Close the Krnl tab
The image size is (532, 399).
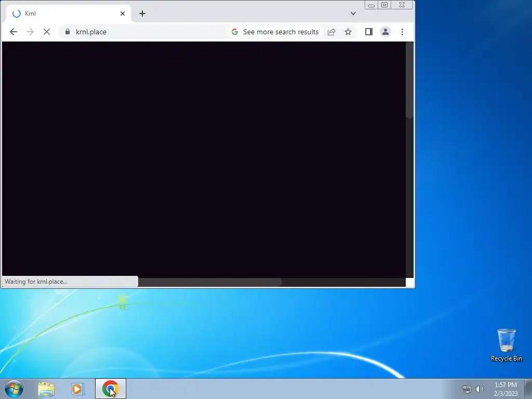coord(123,14)
